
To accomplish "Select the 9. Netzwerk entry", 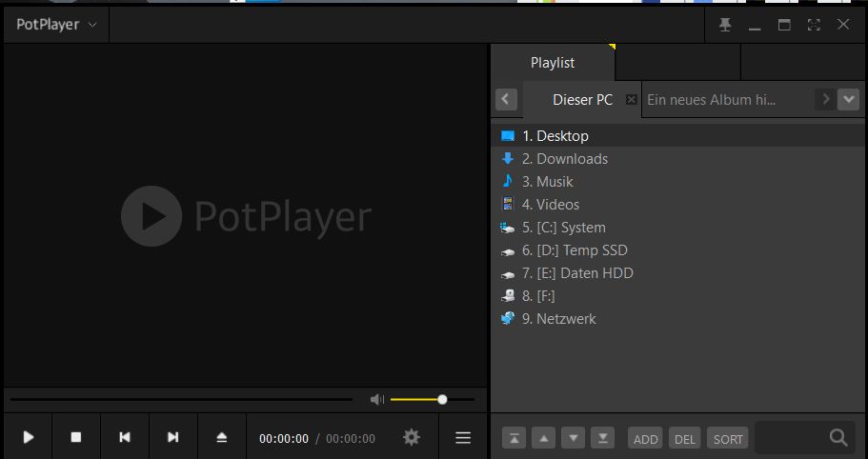I will pos(678,318).
